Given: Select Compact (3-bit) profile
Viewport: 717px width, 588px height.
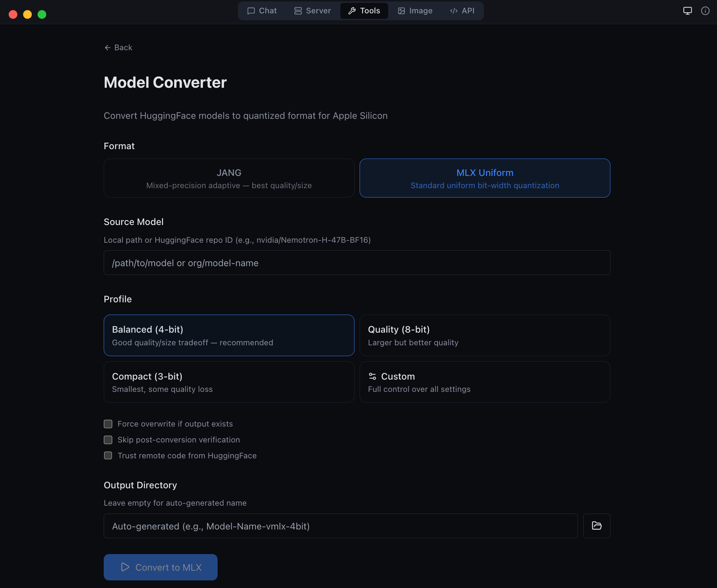Looking at the screenshot, I should 229,382.
